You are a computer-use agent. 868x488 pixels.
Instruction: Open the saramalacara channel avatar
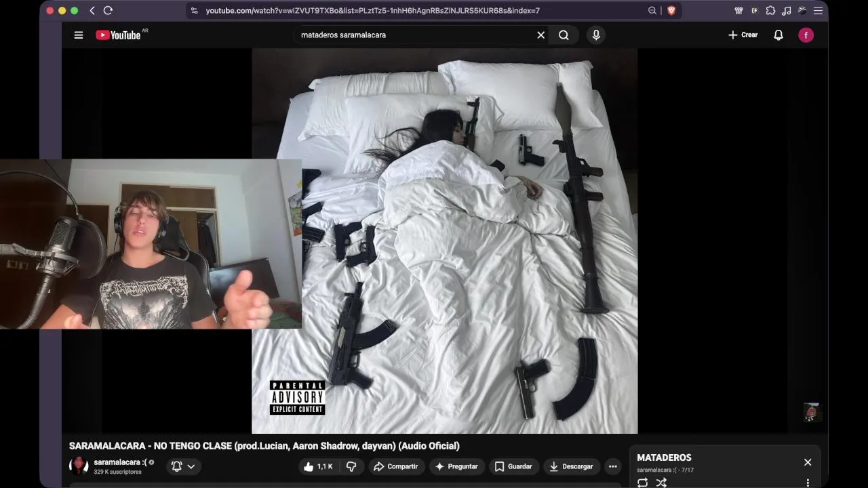coord(79,466)
